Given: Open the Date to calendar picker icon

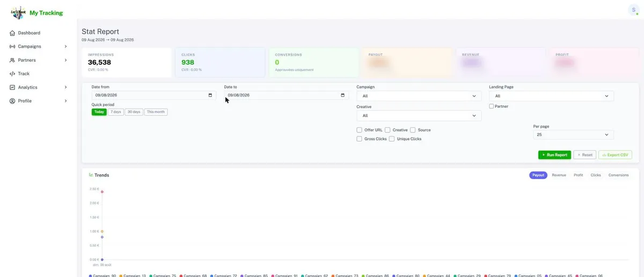Looking at the screenshot, I should (342, 95).
